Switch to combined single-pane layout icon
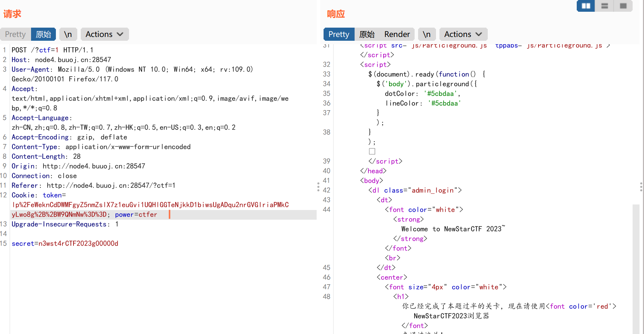The width and height of the screenshot is (644, 334). pyautogui.click(x=623, y=6)
